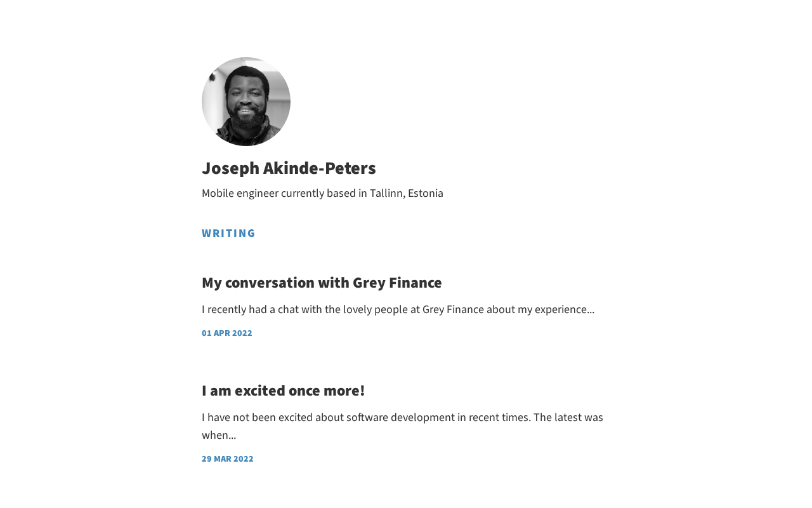Click the Joseph Akinde-Peters name heading
Viewport: 812px width, 508px height.
pos(289,168)
